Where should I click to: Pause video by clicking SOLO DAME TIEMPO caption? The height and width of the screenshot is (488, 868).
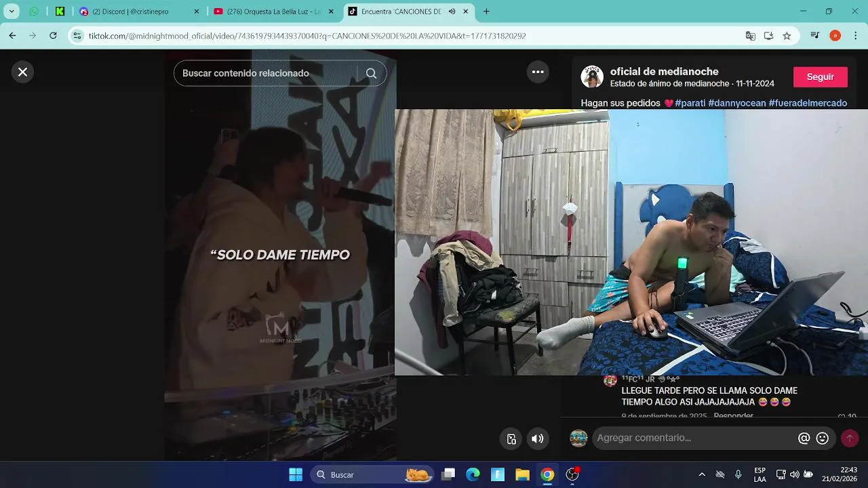(x=280, y=255)
